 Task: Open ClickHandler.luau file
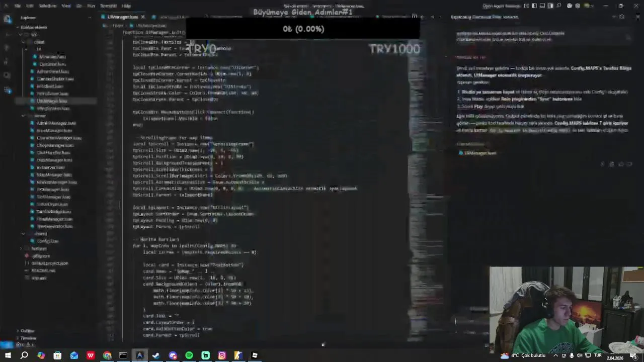53,153
